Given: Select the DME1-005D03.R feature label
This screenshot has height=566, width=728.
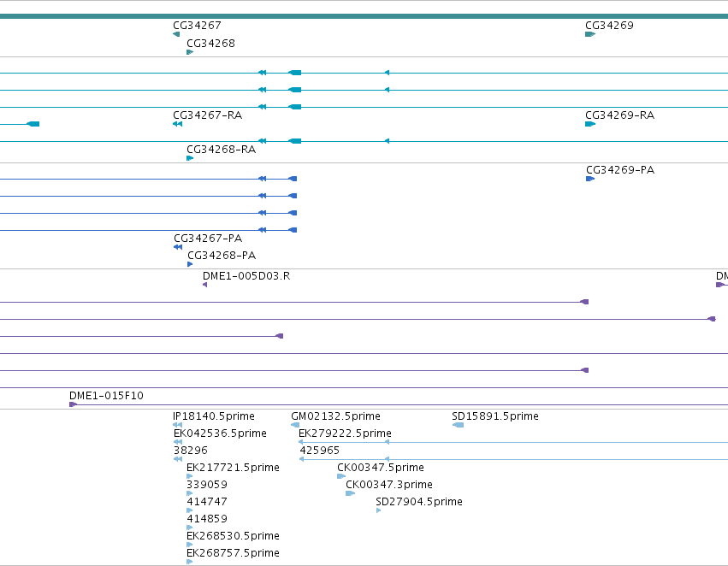Looking at the screenshot, I should 246,276.
